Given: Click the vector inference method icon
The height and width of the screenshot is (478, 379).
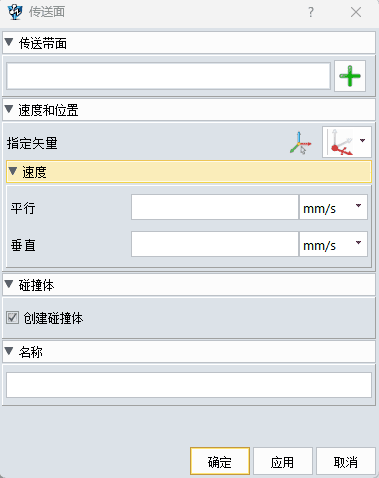Looking at the screenshot, I should click(x=340, y=142).
